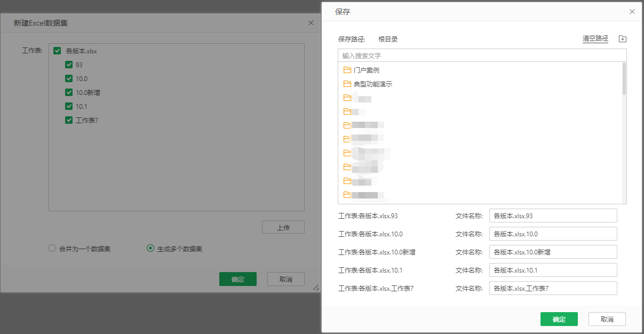Viewport: 644px width, 334px height.
Task: Uncheck worksheet 10.0新增 checkbox
Action: click(x=69, y=92)
